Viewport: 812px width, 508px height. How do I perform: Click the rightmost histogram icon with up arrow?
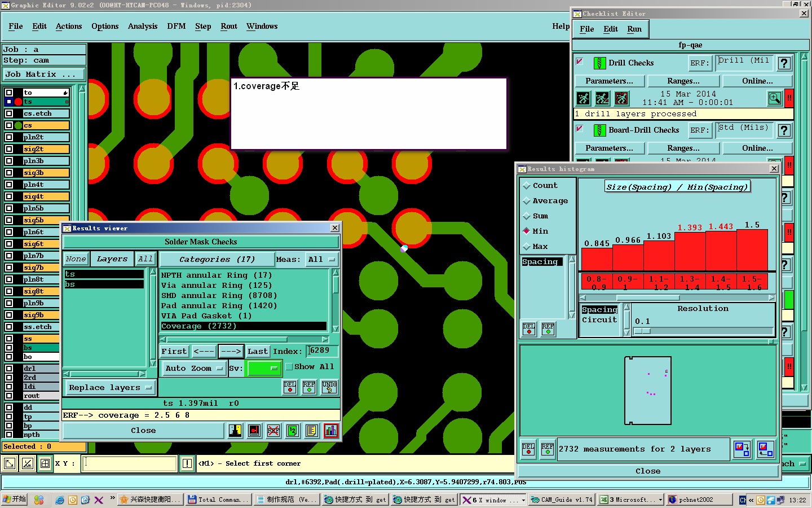click(x=766, y=449)
